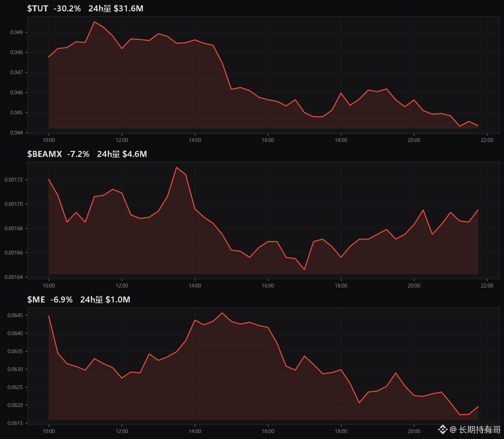The height and width of the screenshot is (439, 504).
Task: Click the 0.0625 price axis label
Action: 15,387
